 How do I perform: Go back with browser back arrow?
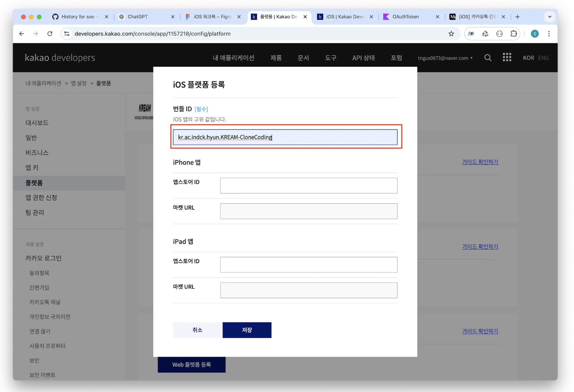[22, 34]
